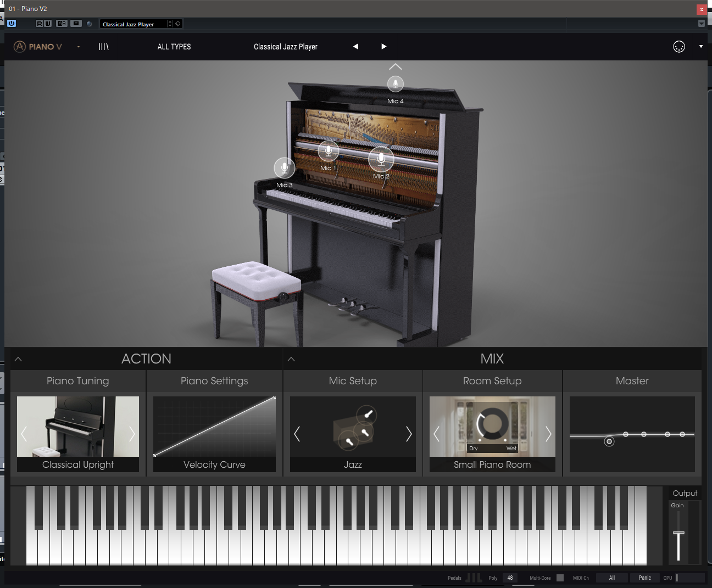
Task: Switch A/B comparison setting
Action: click(62, 24)
